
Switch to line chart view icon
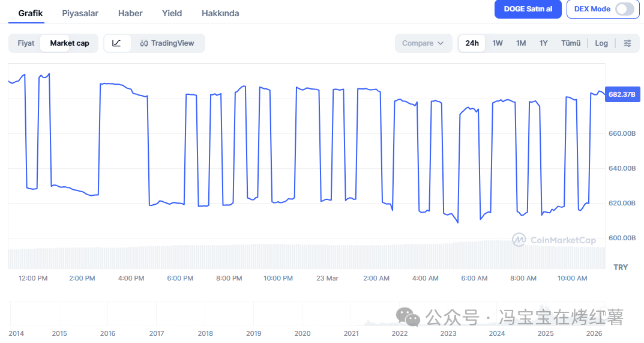(x=117, y=43)
